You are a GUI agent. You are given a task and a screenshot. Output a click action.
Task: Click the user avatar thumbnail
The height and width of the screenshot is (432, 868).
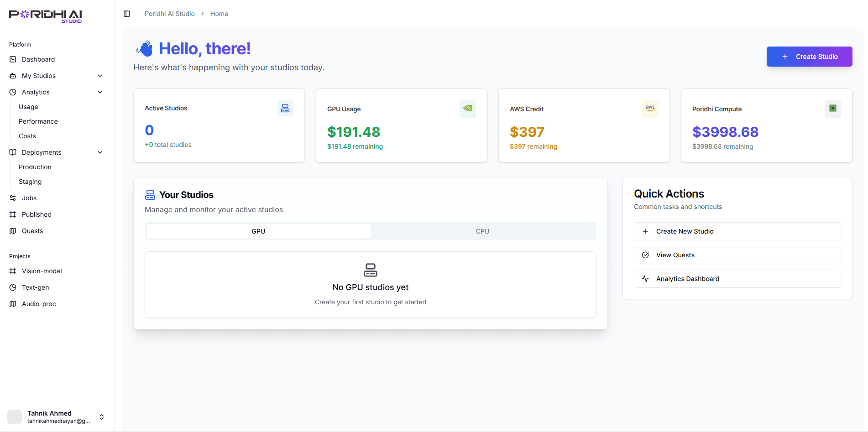tap(15, 417)
